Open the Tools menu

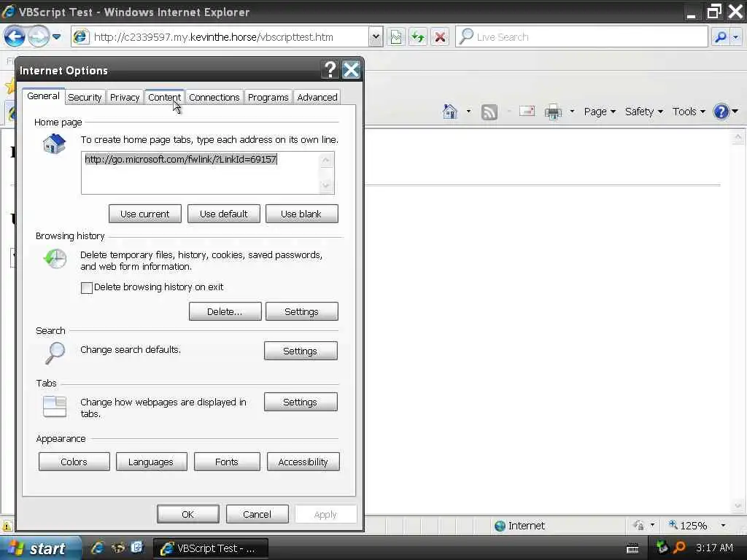pos(689,112)
